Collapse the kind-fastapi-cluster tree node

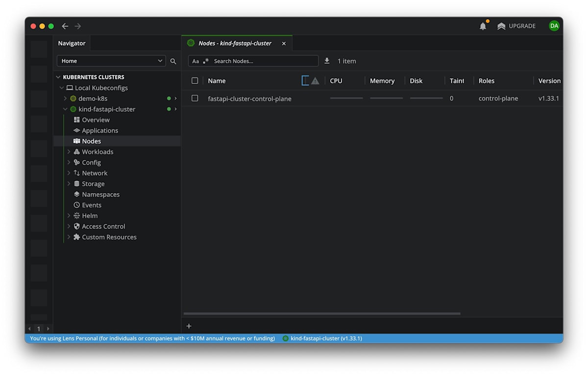(65, 109)
